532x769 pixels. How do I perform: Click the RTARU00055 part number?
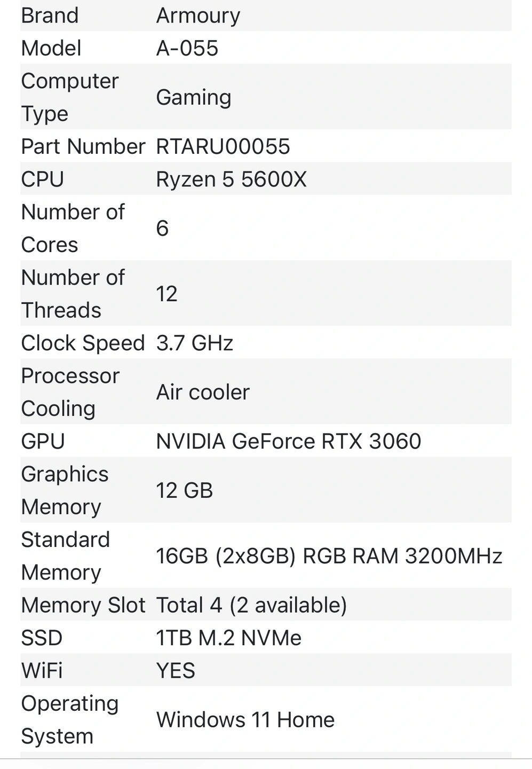(223, 146)
